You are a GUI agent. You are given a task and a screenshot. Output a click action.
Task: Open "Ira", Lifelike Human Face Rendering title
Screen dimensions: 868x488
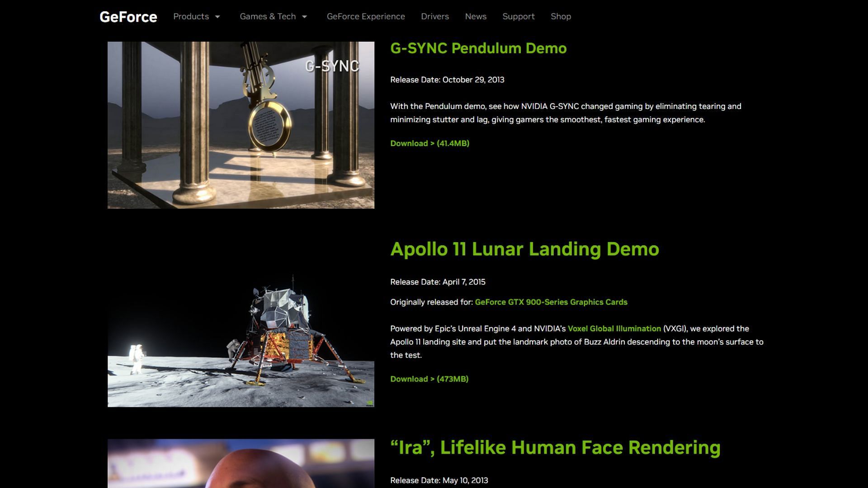pyautogui.click(x=555, y=447)
